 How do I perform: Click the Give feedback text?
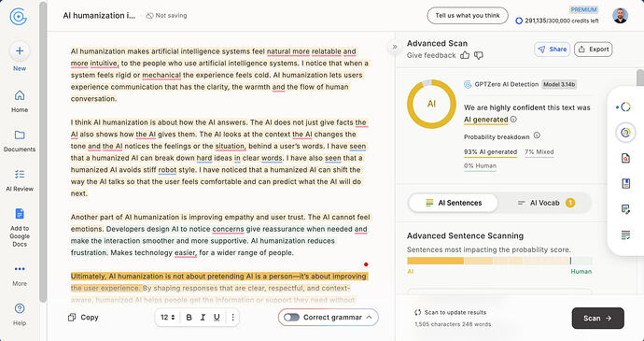click(431, 55)
